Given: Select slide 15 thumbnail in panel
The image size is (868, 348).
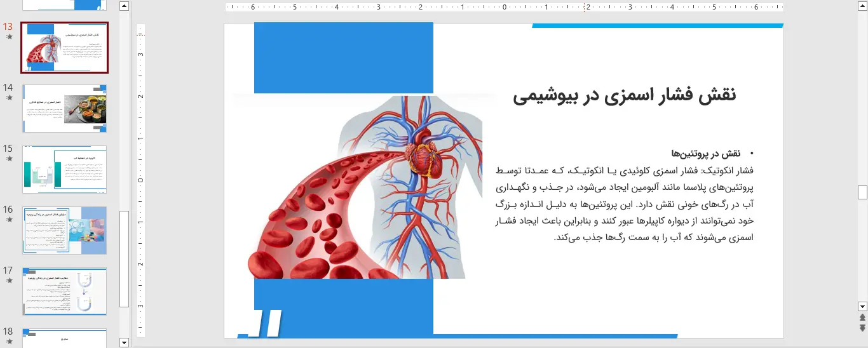Looking at the screenshot, I should pos(65,170).
